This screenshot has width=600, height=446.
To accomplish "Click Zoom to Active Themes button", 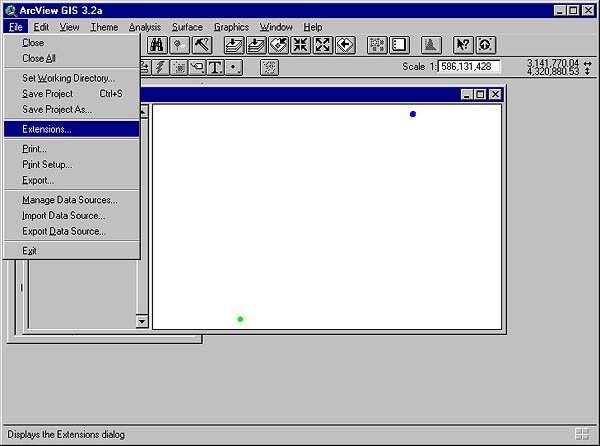I will click(256, 45).
